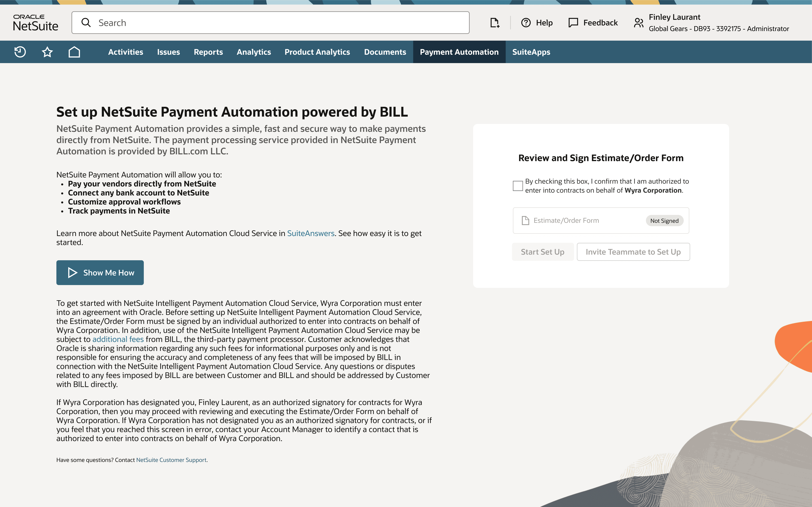Click the user role profile icon
The height and width of the screenshot is (507, 812).
638,23
